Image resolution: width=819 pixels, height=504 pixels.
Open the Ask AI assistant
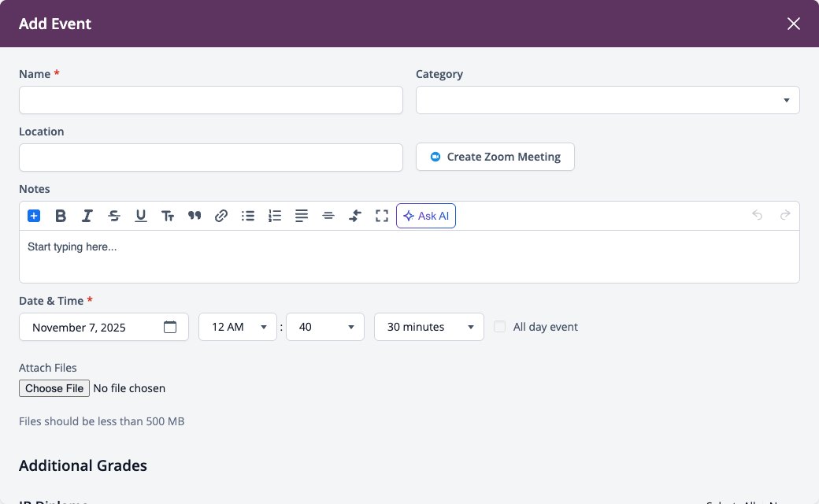[x=426, y=216]
